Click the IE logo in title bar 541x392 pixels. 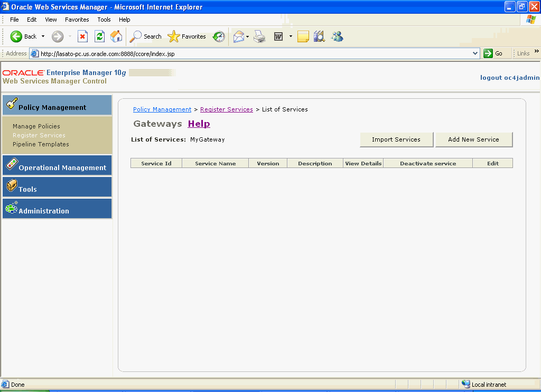(x=5, y=6)
